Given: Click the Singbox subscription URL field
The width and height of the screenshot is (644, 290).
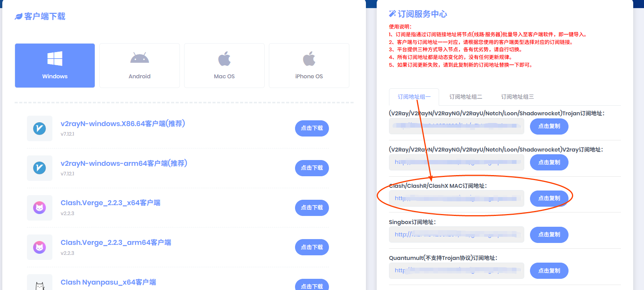Looking at the screenshot, I should tap(456, 234).
